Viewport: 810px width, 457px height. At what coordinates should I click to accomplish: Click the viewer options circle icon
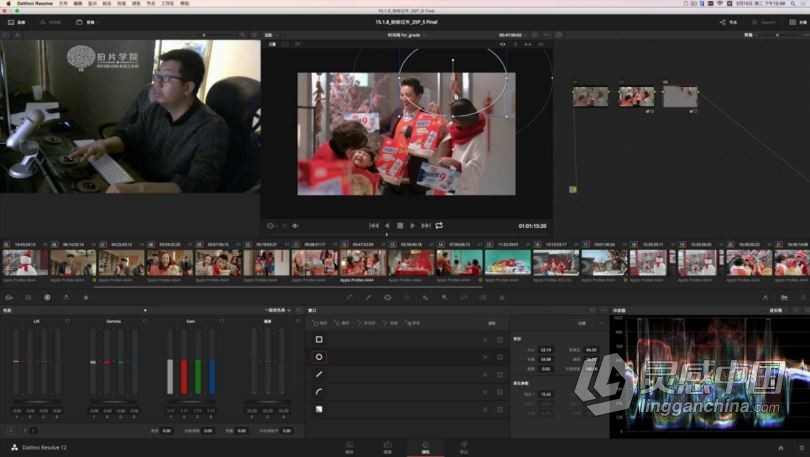pos(270,226)
